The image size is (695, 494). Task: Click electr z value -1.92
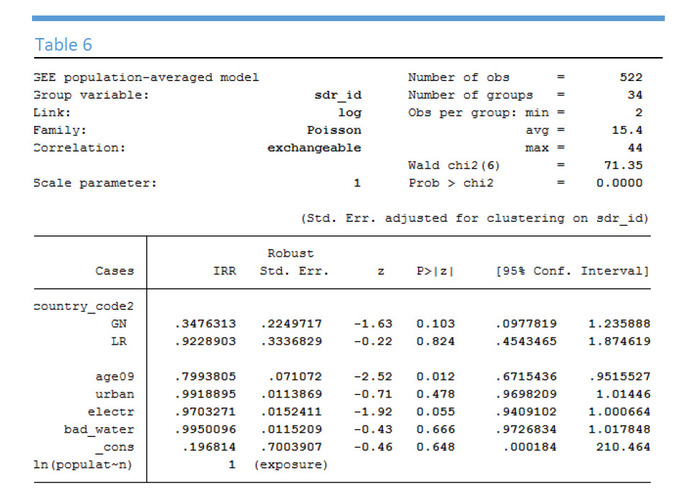coord(373,412)
